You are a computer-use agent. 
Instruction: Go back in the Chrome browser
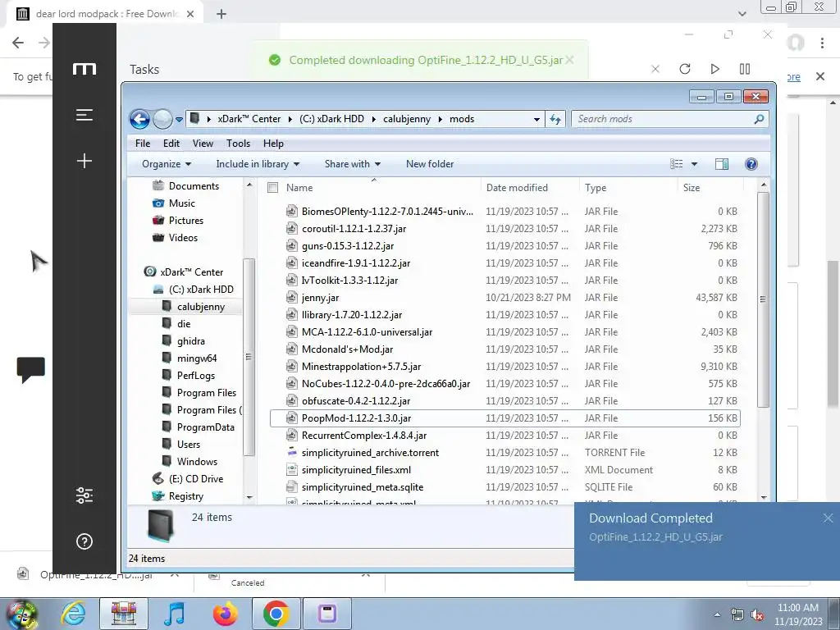[x=18, y=43]
